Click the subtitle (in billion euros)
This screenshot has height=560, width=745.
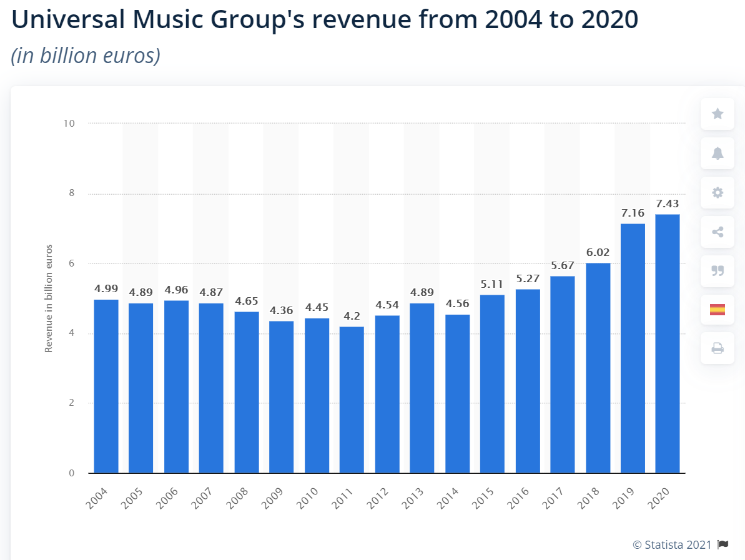86,56
